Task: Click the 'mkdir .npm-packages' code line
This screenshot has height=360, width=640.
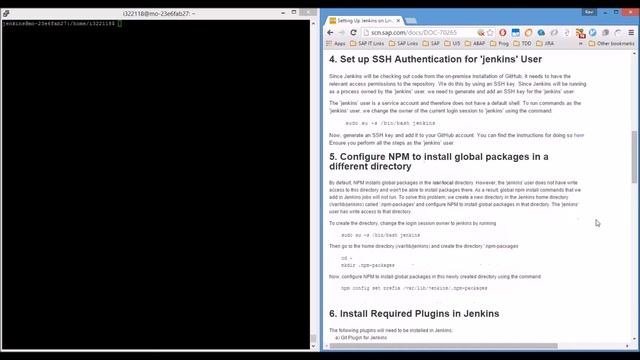Action: coord(368,265)
